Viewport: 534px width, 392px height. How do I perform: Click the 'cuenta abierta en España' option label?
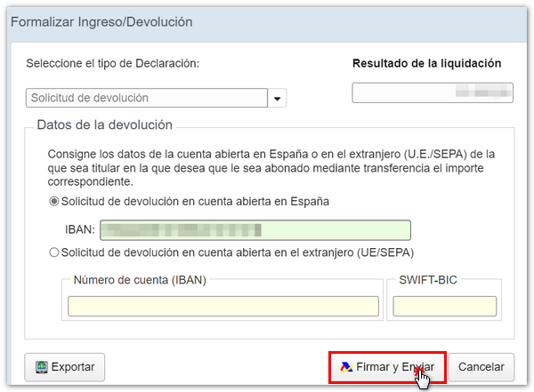(196, 202)
